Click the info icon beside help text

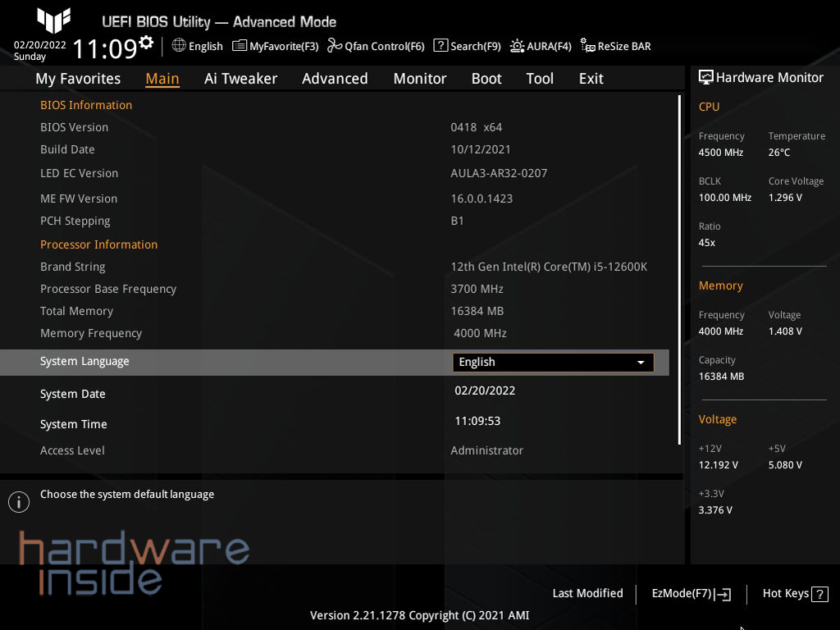[x=19, y=502]
